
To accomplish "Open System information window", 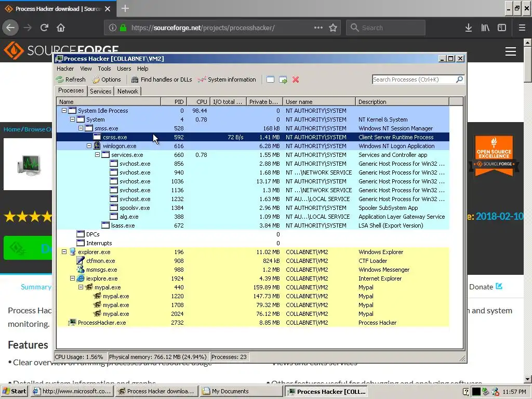I will pyautogui.click(x=227, y=79).
